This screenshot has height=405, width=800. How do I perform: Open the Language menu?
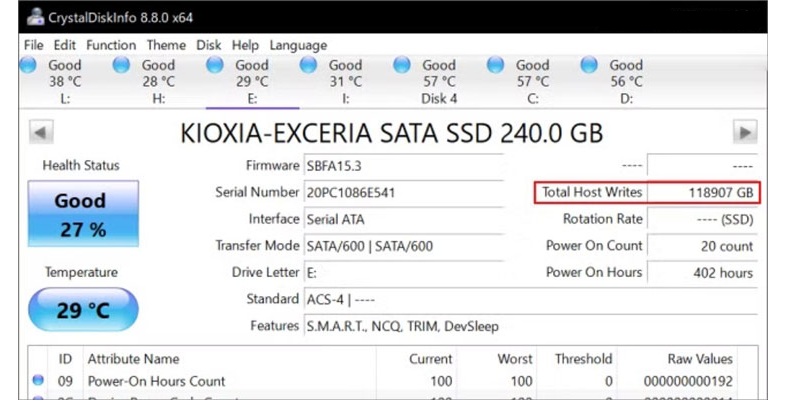point(298,45)
